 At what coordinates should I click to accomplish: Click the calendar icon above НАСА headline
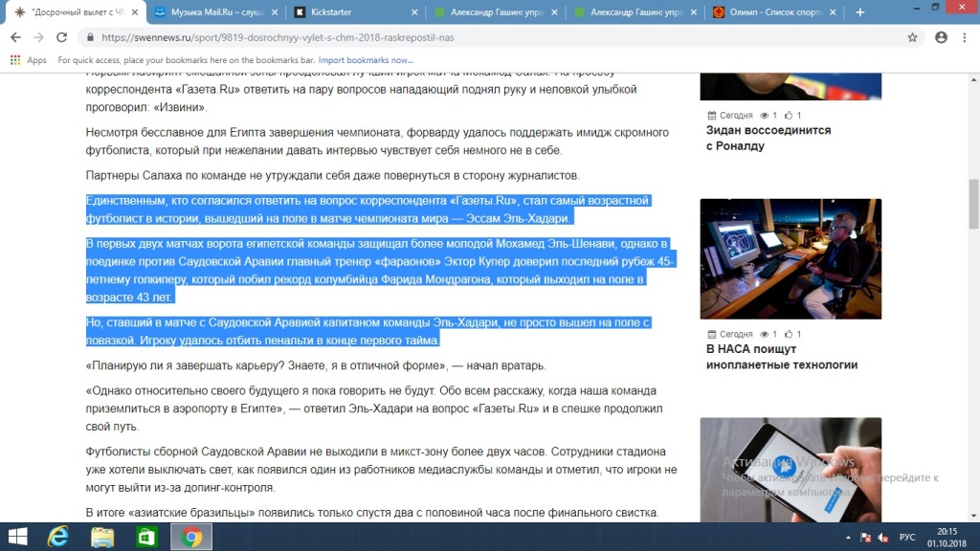[711, 334]
